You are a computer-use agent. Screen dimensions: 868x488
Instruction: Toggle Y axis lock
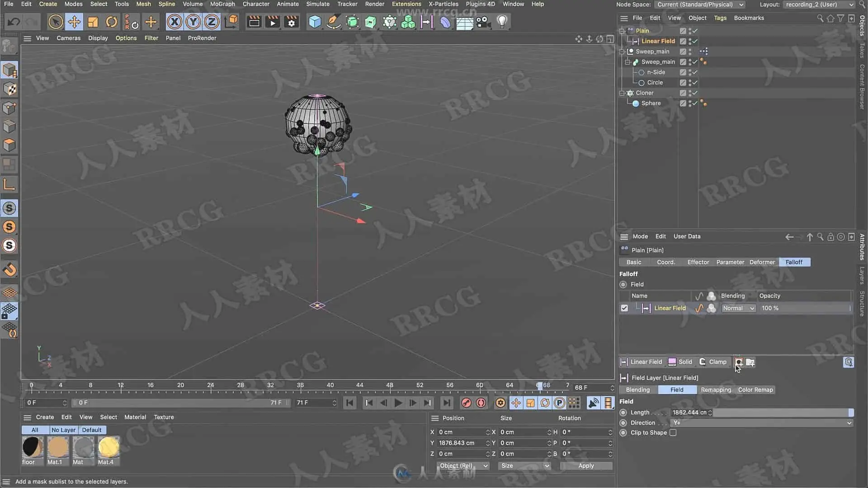(x=193, y=22)
